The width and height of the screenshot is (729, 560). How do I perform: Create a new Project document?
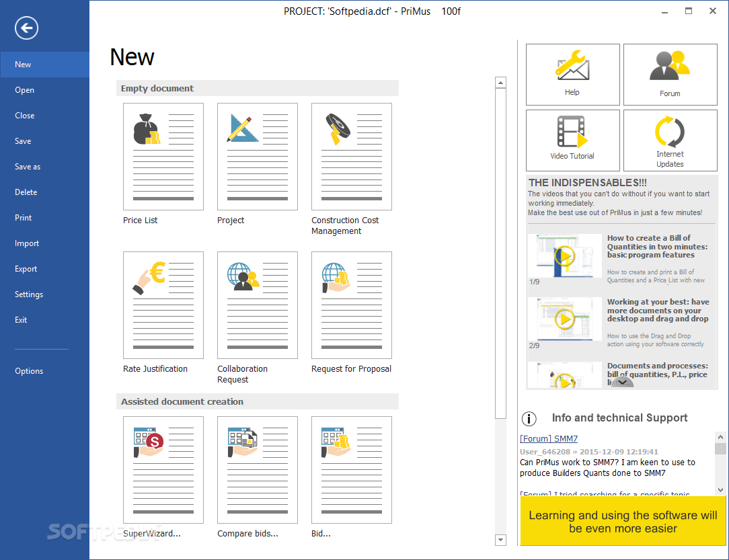click(257, 157)
